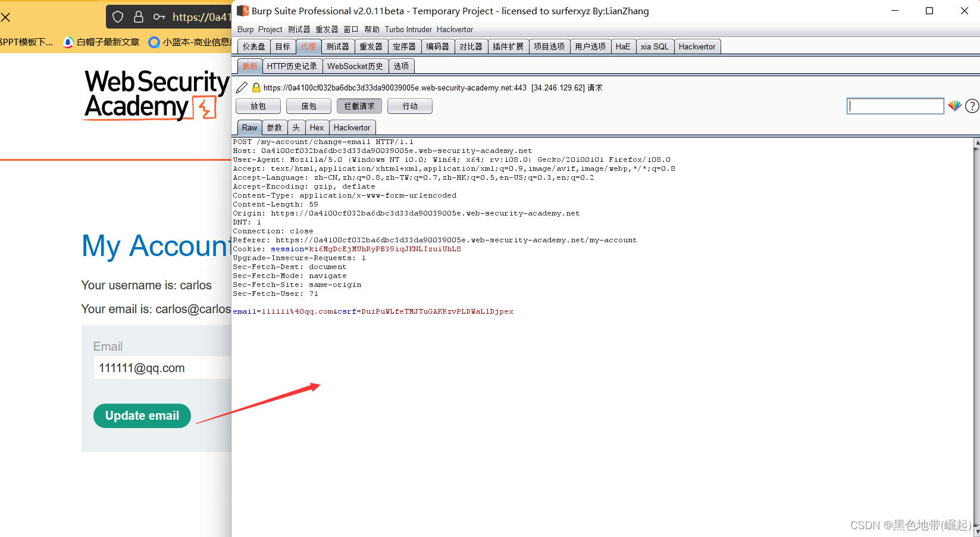Click the Web Security Academy logo
The image size is (980, 537).
click(156, 95)
